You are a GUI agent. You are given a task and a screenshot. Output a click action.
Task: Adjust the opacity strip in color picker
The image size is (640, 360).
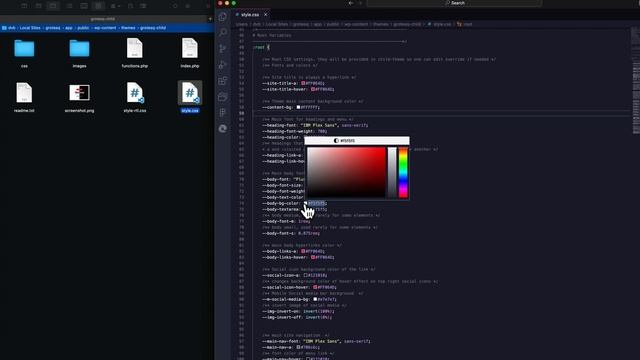tap(392, 172)
